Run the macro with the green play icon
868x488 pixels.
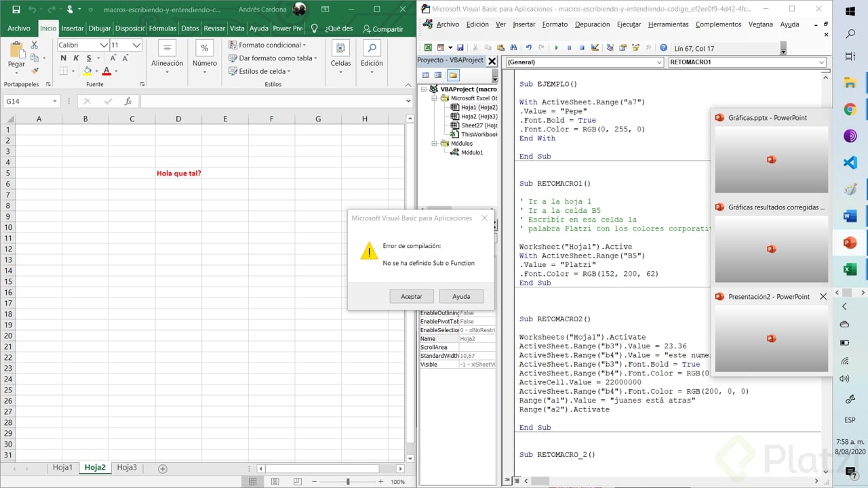(556, 48)
